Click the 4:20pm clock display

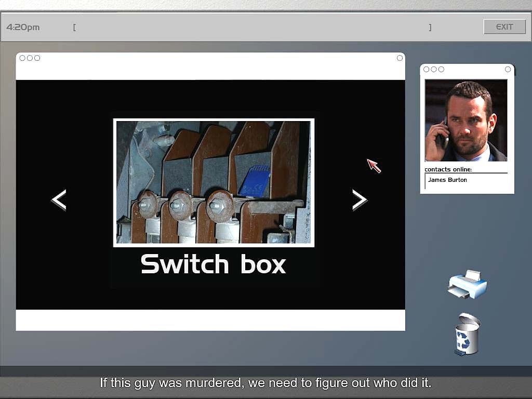pos(23,27)
